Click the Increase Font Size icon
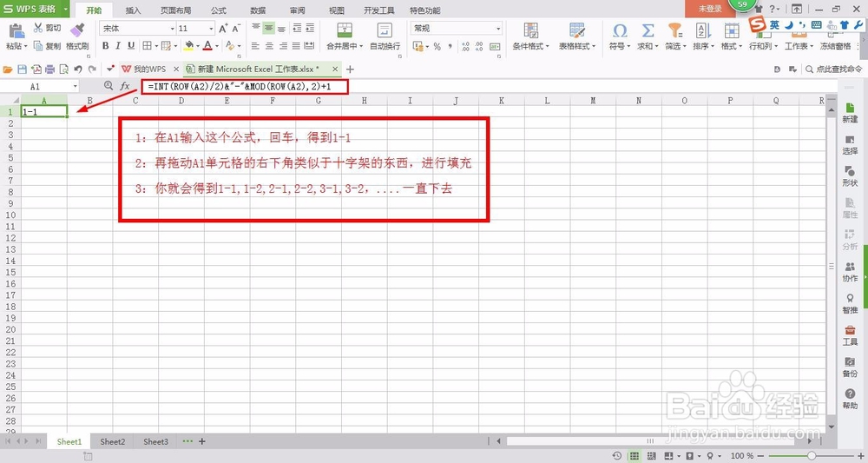 tap(223, 29)
